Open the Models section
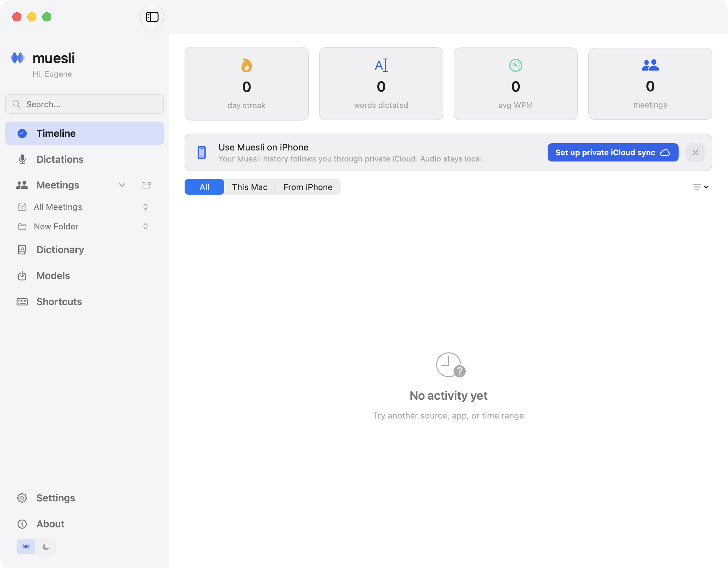Viewport: 728px width, 568px height. [x=84, y=276]
